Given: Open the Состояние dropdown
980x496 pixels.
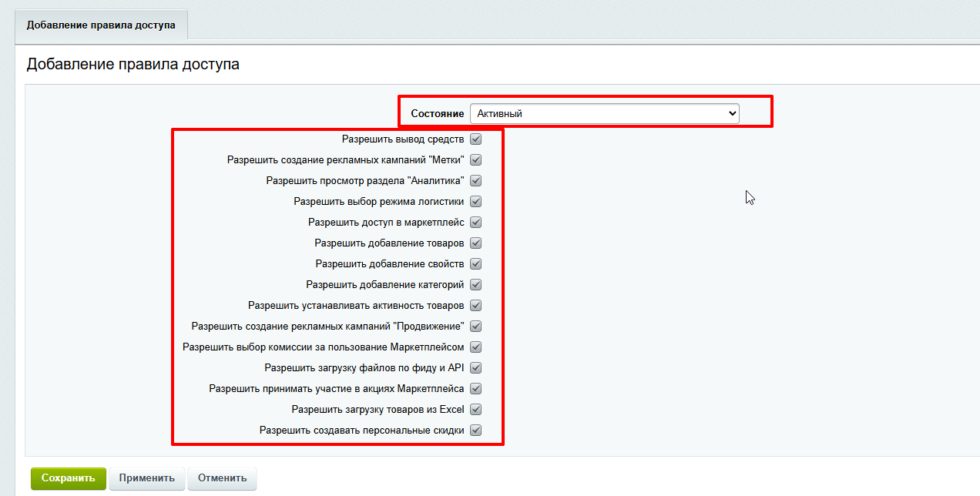Looking at the screenshot, I should click(604, 113).
